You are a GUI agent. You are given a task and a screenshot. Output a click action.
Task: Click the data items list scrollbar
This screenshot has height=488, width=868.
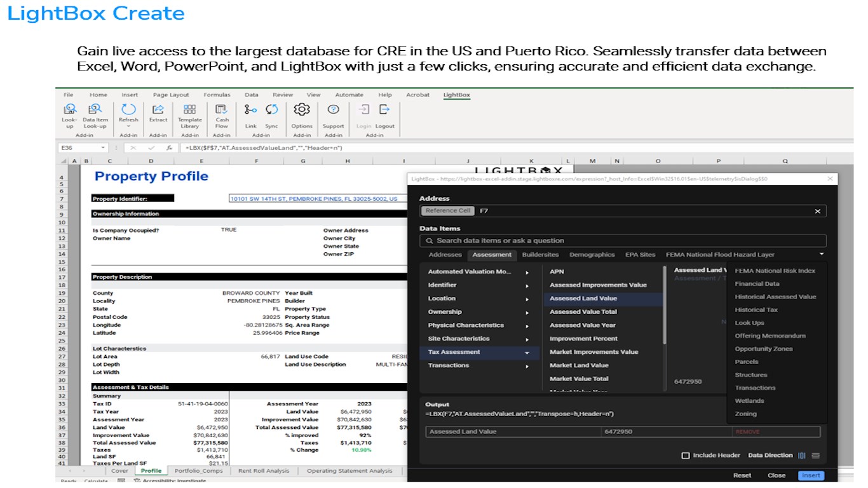click(x=665, y=306)
